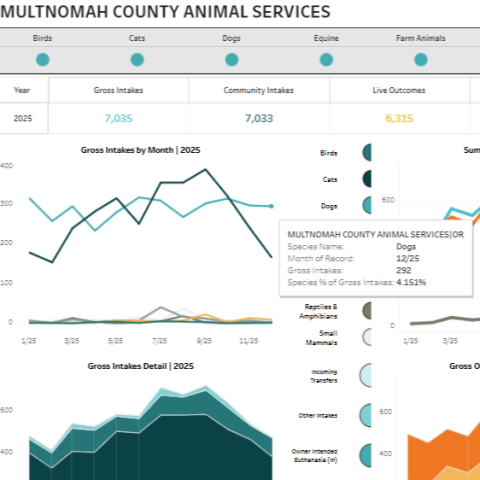Click the 7/25 axis label on month chart
The width and height of the screenshot is (480, 480).
(x=159, y=341)
